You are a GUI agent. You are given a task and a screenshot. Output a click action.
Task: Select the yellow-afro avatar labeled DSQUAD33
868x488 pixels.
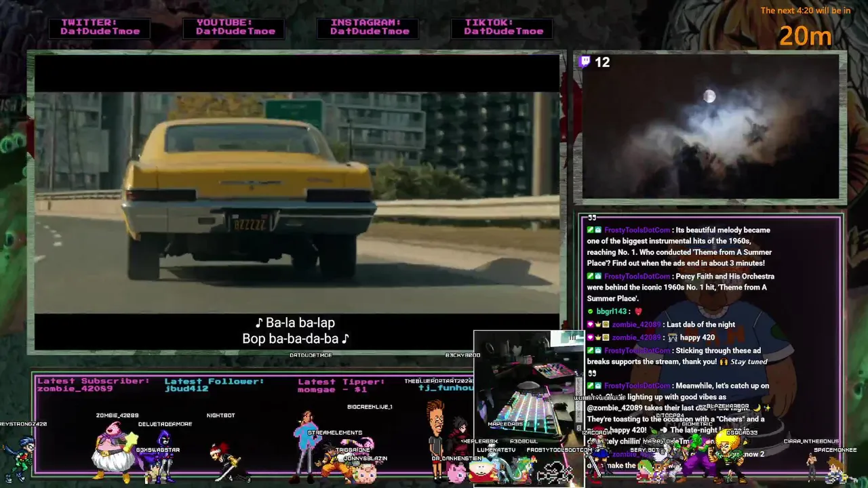pos(731,456)
